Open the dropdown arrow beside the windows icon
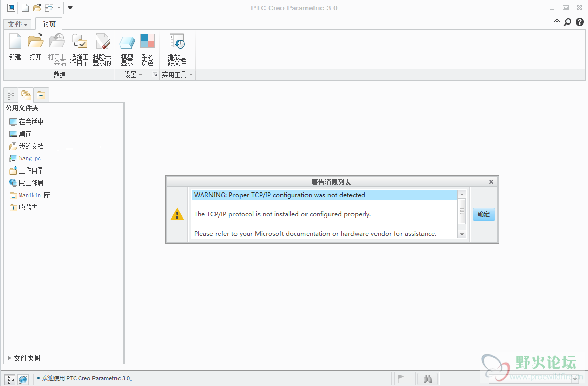The width and height of the screenshot is (588, 386). tap(59, 8)
